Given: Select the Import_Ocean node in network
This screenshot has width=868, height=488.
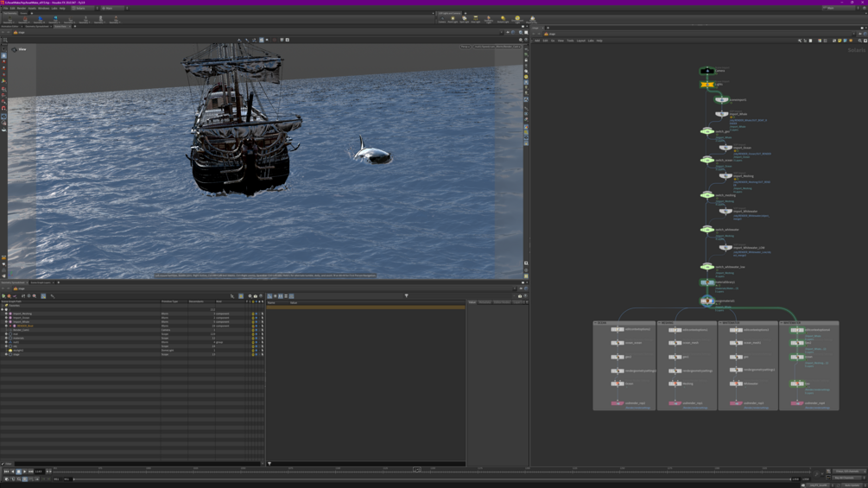Looking at the screenshot, I should click(725, 148).
